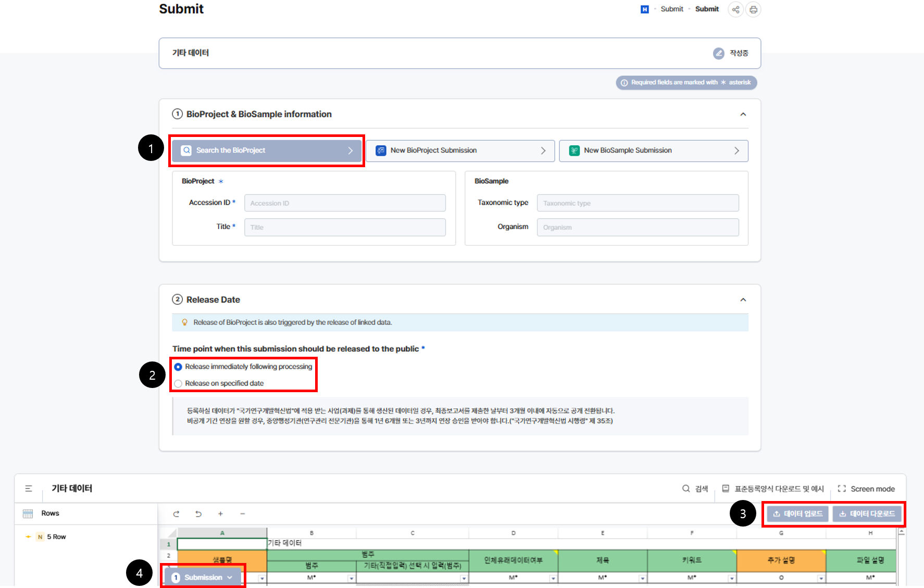Click the undo arrow in spreadsheet toolbar
Viewport: 924px width, 588px height.
tap(198, 514)
